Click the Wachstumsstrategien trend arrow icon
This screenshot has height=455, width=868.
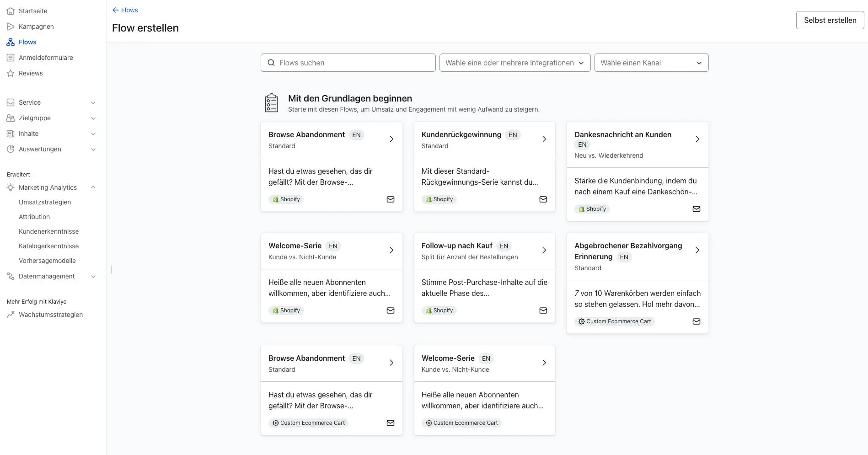tap(11, 315)
